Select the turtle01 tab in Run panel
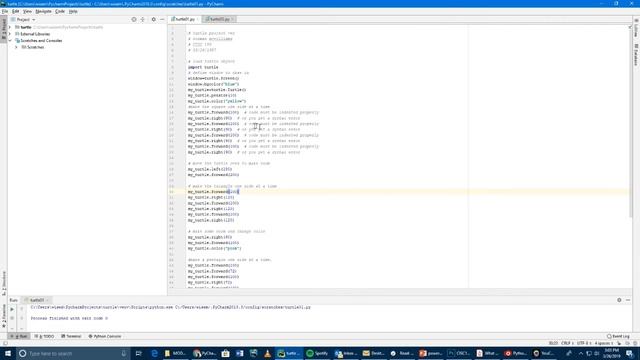The image size is (640, 360). [x=36, y=300]
